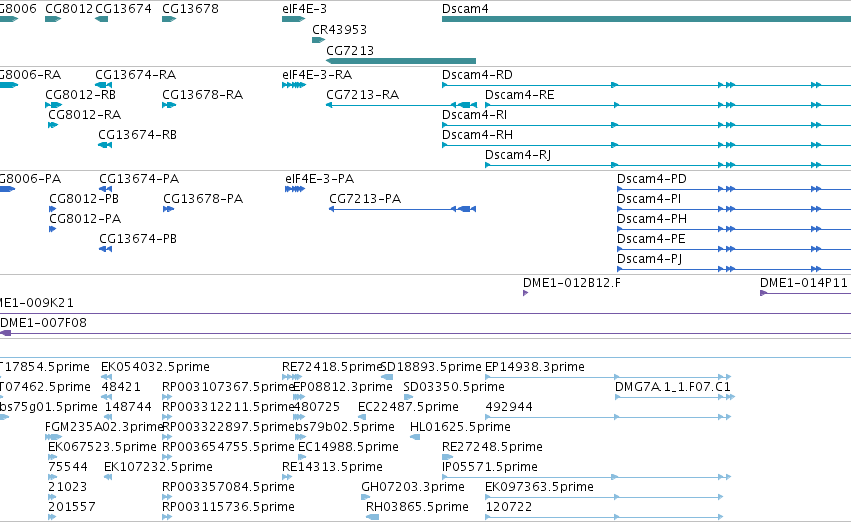Click the thick teal CG7213 gene bar

pyautogui.click(x=401, y=61)
